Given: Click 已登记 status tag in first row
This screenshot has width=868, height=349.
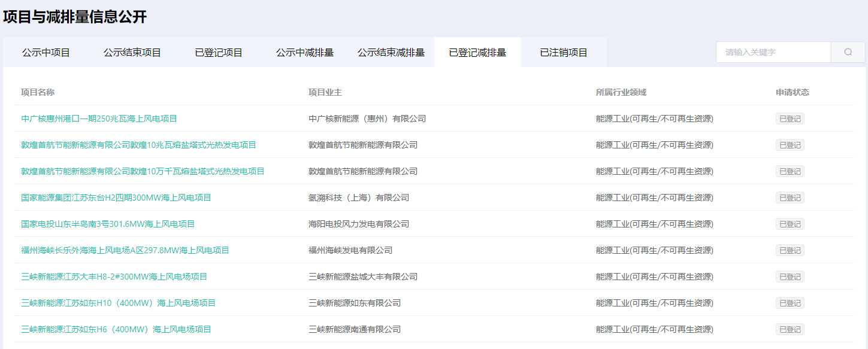Looking at the screenshot, I should [790, 119].
